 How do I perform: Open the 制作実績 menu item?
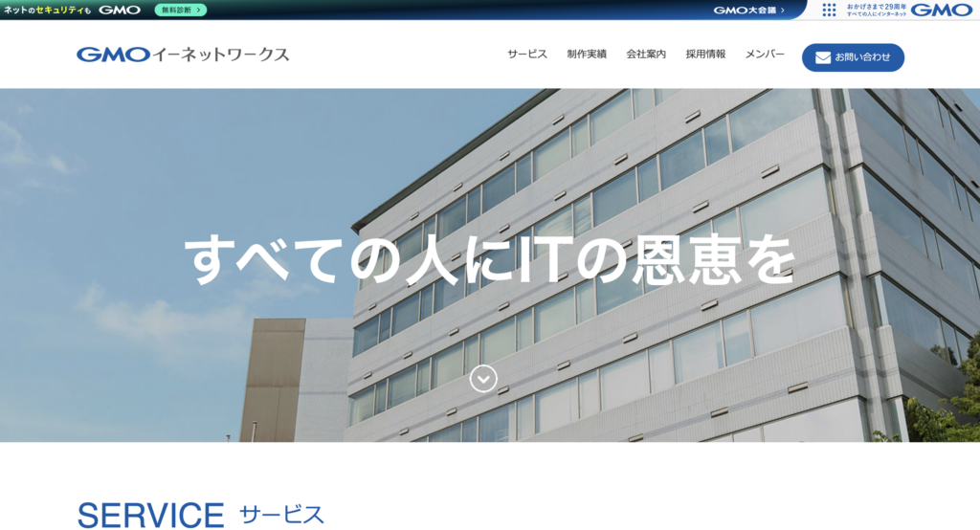tap(587, 55)
